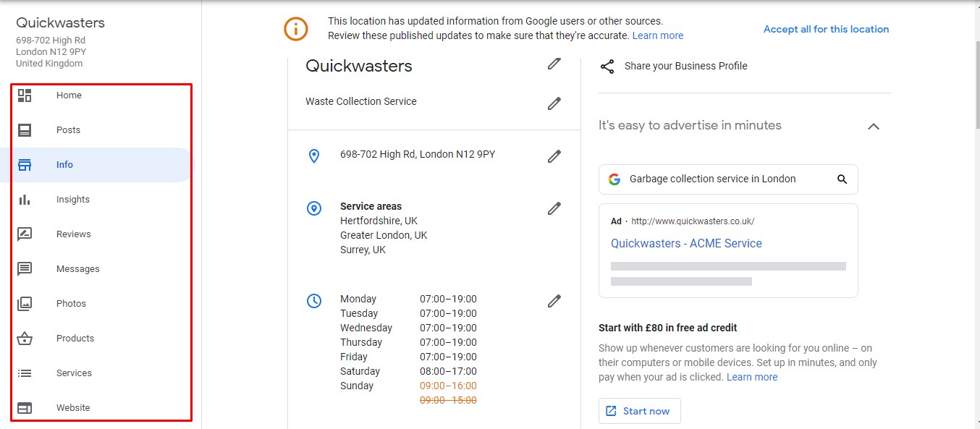
Task: Click the pencil icon beside the Quickwasters name
Action: [554, 64]
